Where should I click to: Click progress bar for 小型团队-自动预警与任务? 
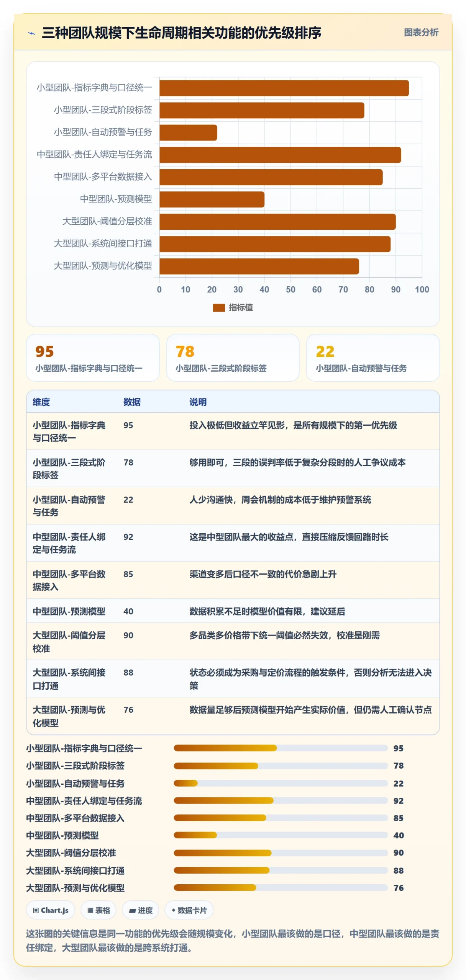pos(281,783)
